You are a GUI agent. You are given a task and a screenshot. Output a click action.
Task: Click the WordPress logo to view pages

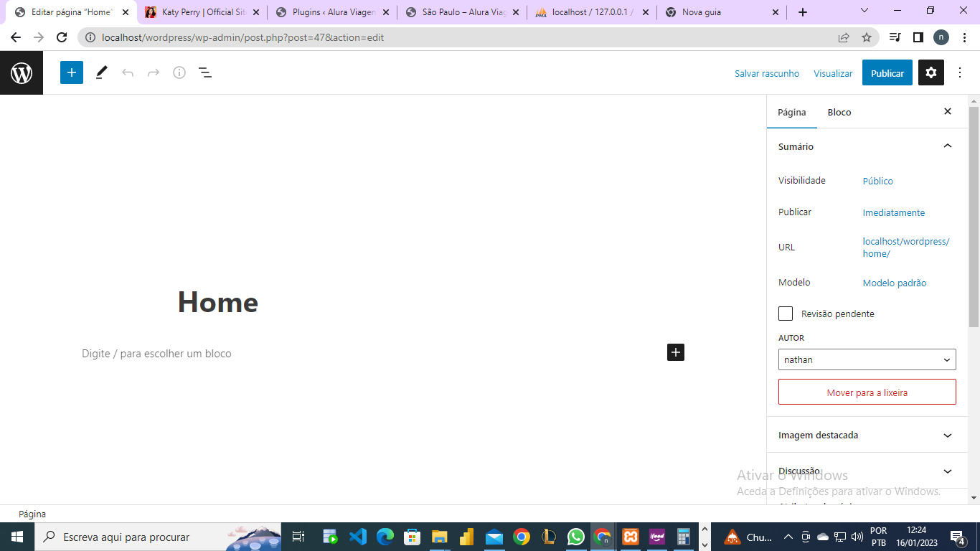coord(22,72)
